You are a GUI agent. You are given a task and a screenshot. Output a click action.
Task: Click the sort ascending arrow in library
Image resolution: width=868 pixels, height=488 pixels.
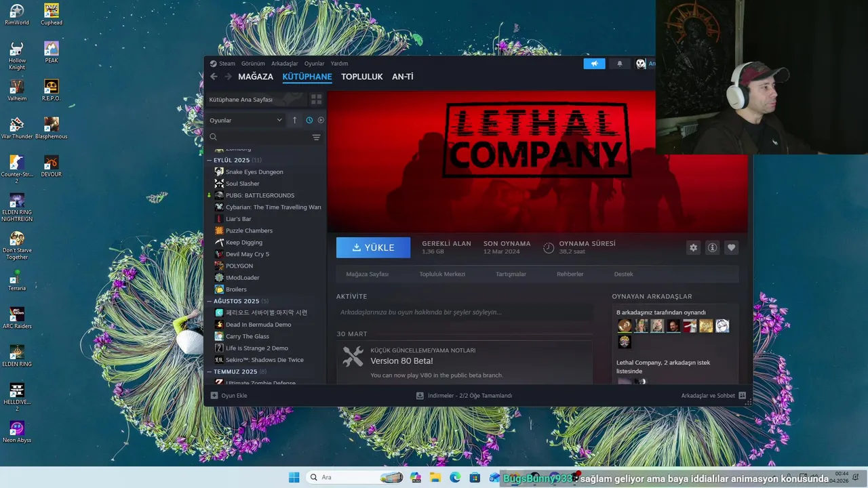(294, 120)
